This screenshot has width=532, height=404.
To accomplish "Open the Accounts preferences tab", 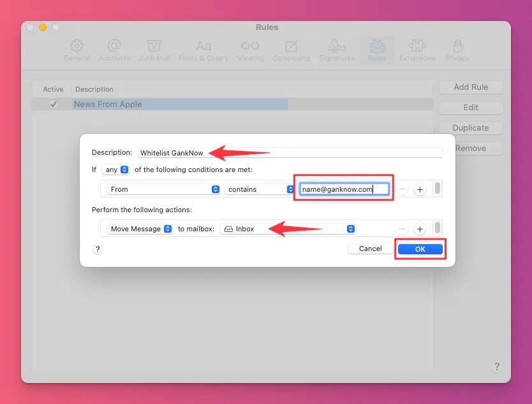I will 114,50.
